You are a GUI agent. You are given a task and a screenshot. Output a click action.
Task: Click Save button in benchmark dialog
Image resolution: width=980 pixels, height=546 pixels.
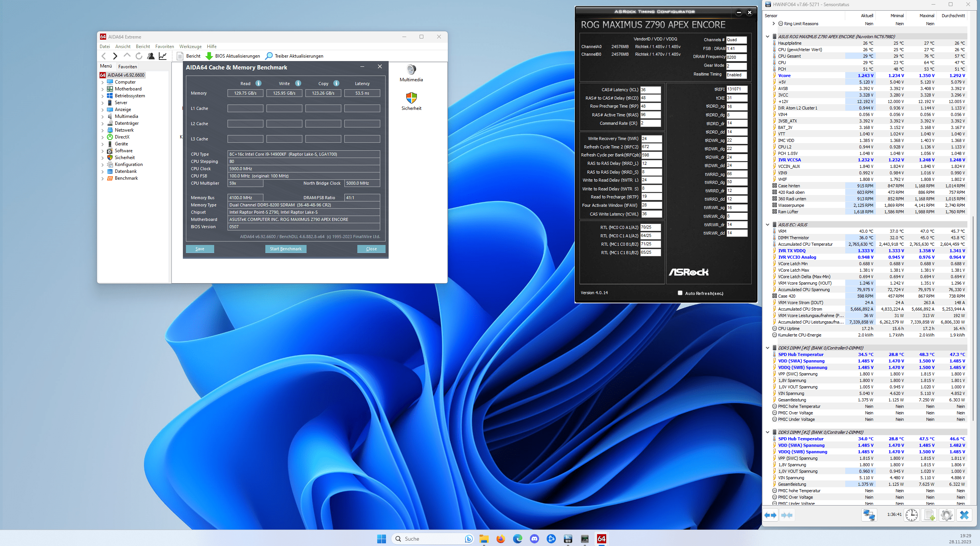pyautogui.click(x=200, y=249)
